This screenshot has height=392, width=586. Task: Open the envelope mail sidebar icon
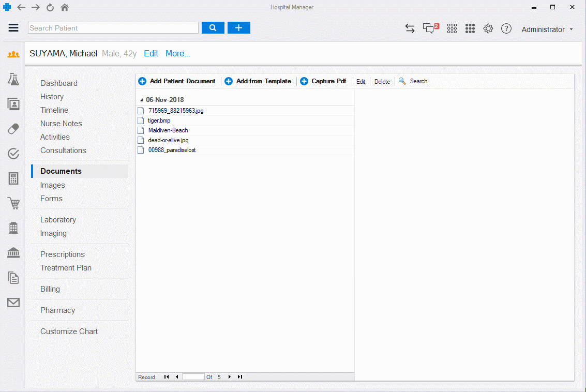[13, 303]
